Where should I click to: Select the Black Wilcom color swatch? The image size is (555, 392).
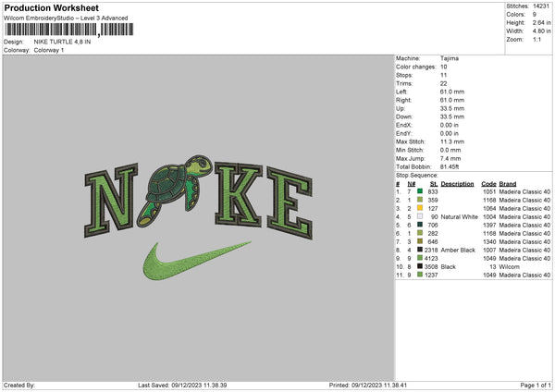click(x=420, y=266)
